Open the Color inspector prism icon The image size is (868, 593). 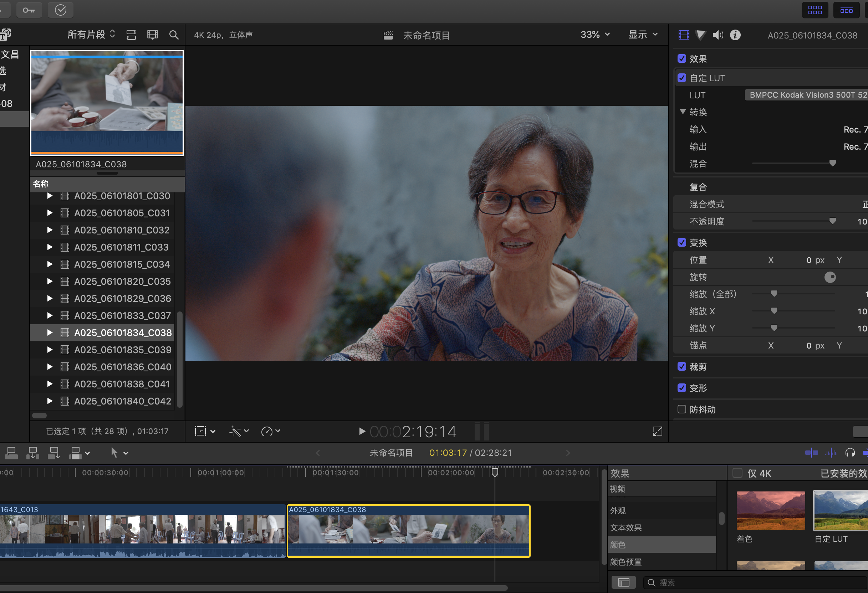click(x=701, y=35)
